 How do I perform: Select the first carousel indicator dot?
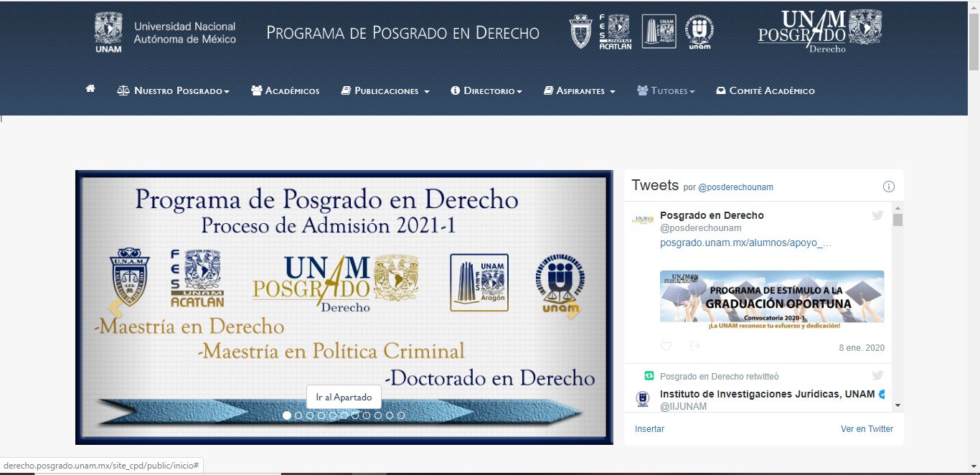pyautogui.click(x=287, y=415)
